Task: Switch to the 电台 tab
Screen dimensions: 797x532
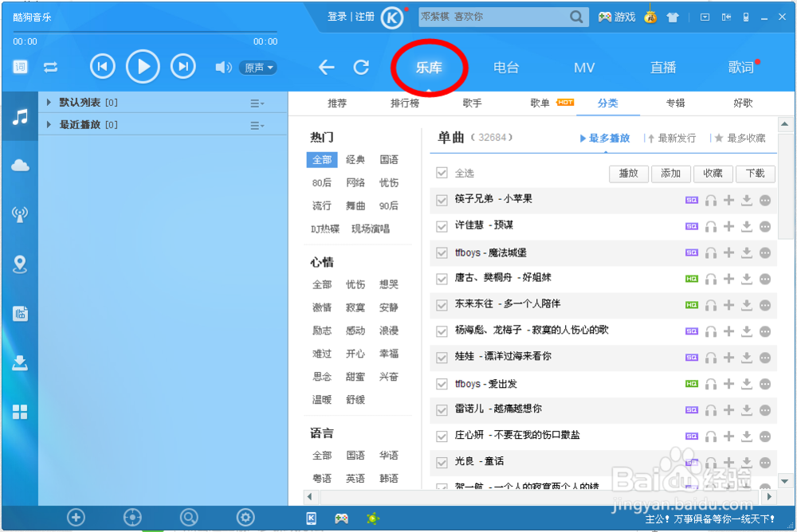Action: pos(506,68)
